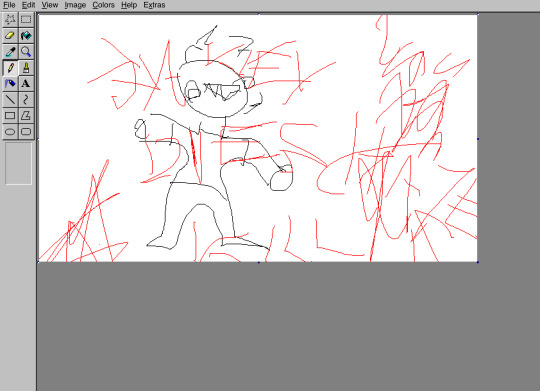
Task: Pick the straight Line tool
Action: tap(10, 100)
